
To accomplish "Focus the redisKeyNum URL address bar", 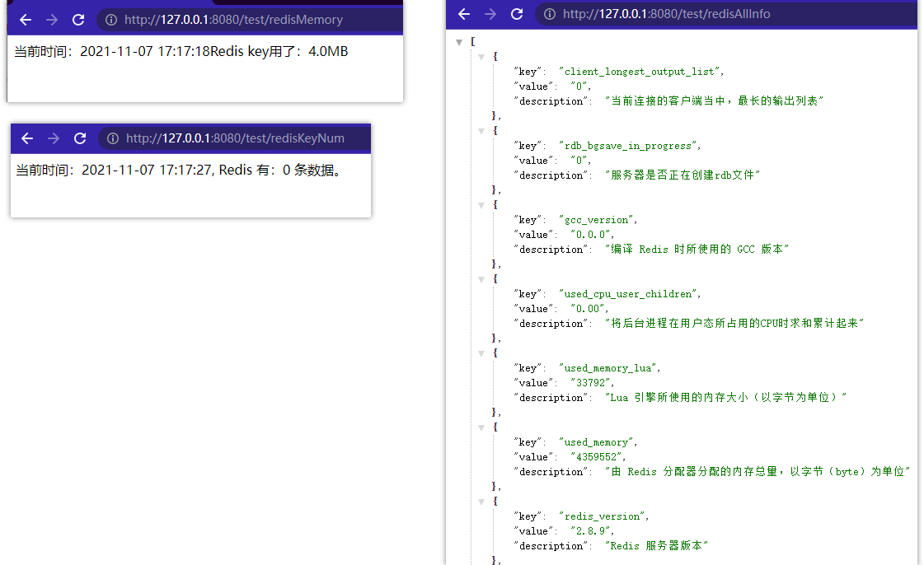I will (x=239, y=138).
